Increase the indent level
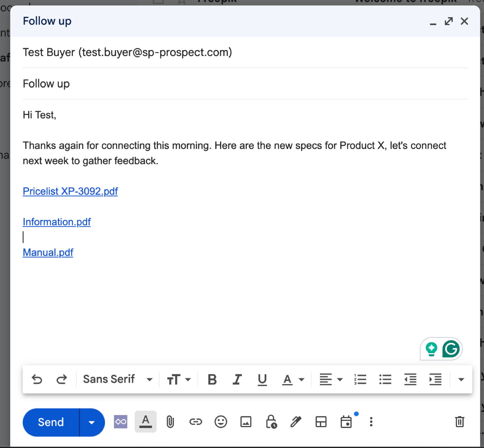The height and width of the screenshot is (448, 484). 435,379
